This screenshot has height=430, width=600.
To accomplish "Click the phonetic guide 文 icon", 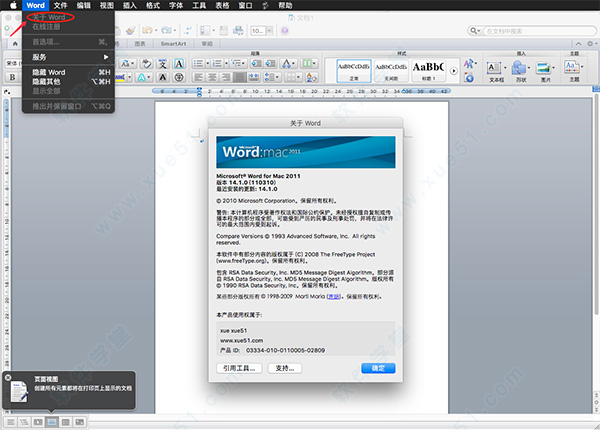I will 163,64.
